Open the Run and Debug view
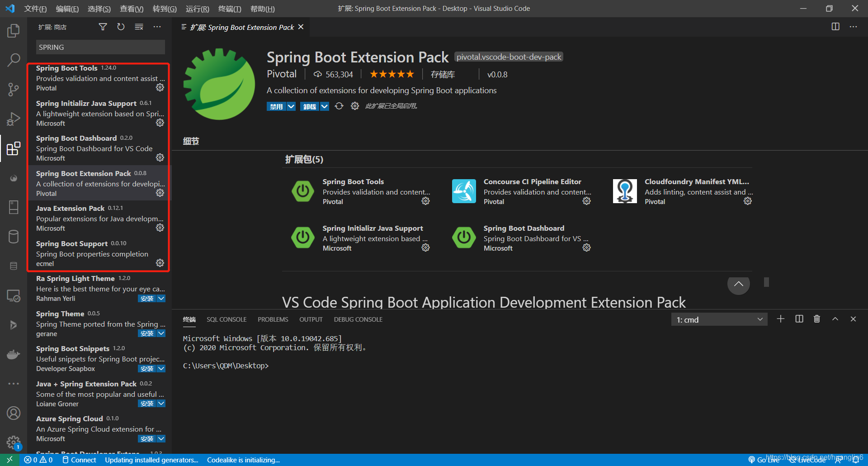The image size is (868, 466). click(x=14, y=119)
